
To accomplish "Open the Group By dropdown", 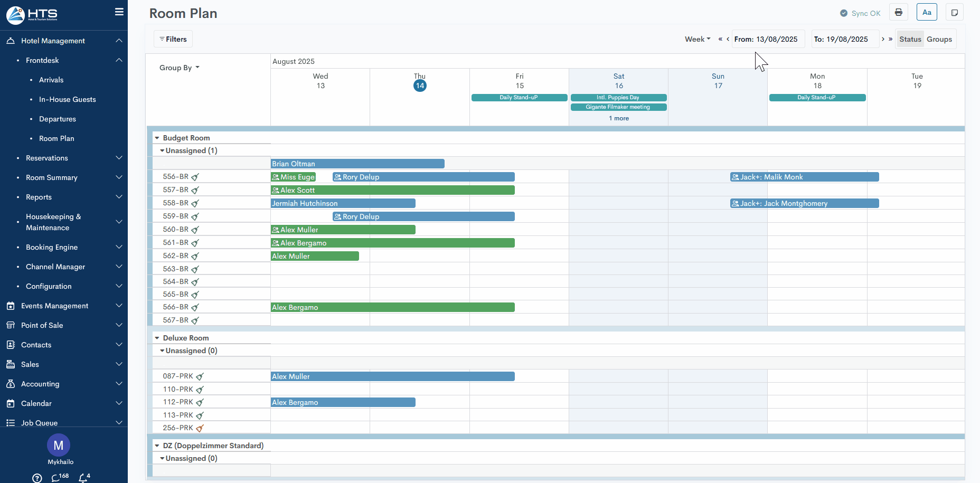I will click(x=179, y=68).
